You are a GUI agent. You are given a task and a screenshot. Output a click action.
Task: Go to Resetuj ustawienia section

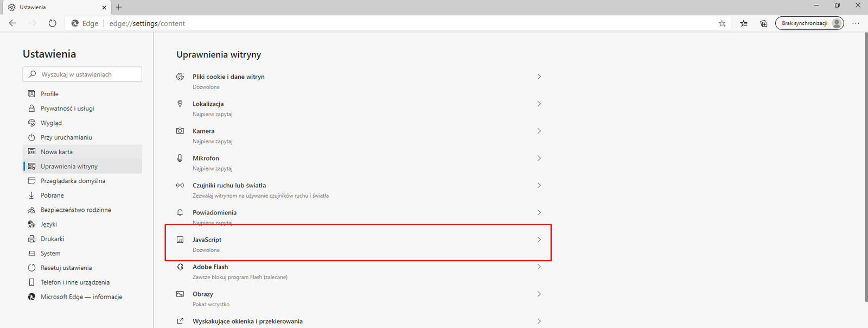pyautogui.click(x=66, y=268)
